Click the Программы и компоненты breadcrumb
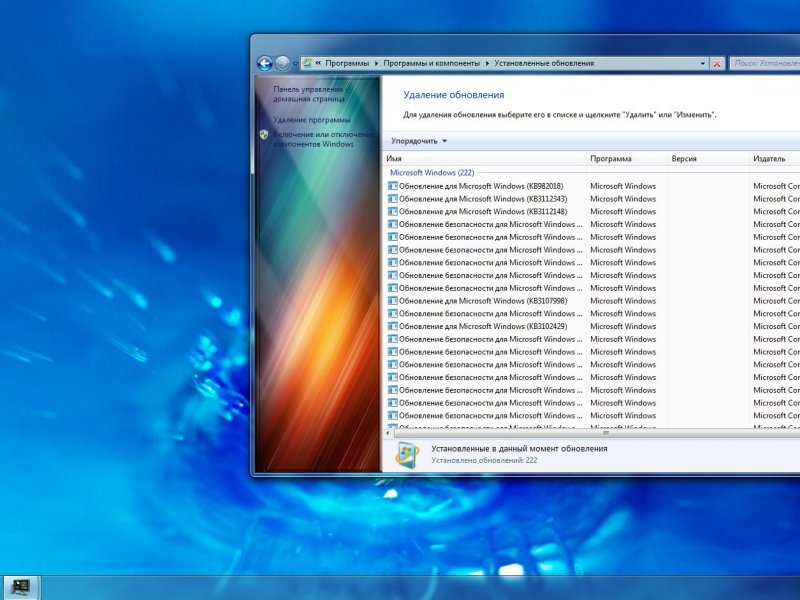The image size is (800, 600). (x=431, y=63)
